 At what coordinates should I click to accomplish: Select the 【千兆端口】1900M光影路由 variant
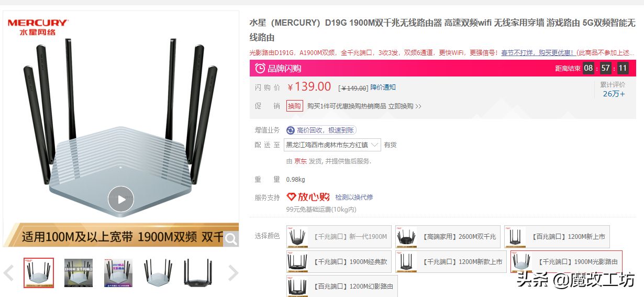pos(566,262)
